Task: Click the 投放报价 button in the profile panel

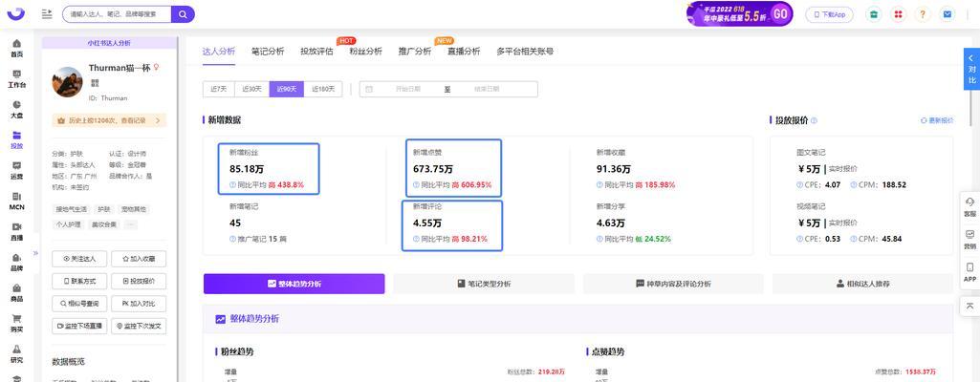Action: tap(139, 281)
